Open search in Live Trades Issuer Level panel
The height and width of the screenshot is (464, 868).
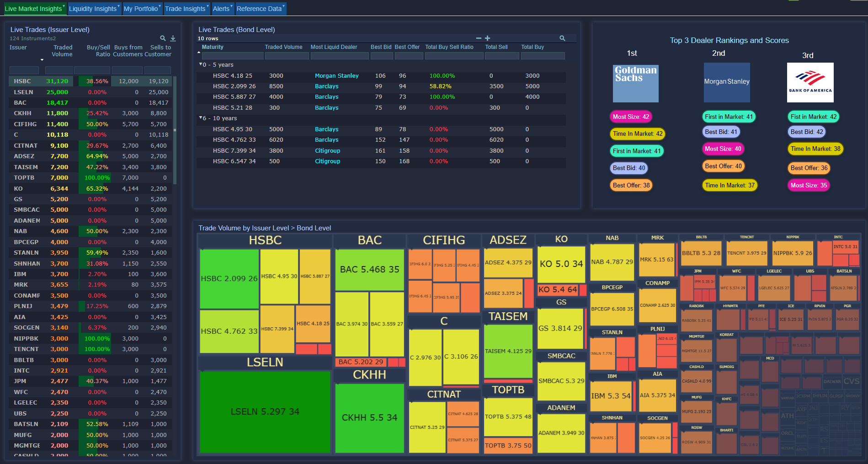coord(163,38)
